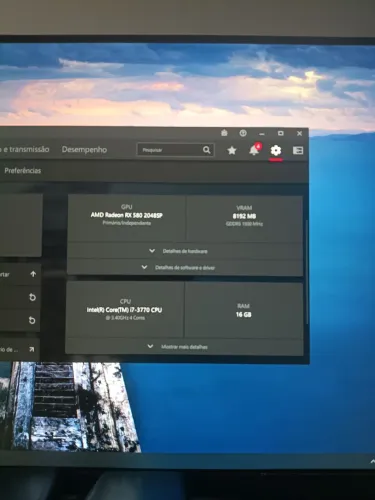Screen dimensions: 375x500
Task: Minimize the Radeon Software window
Action: pos(262,134)
